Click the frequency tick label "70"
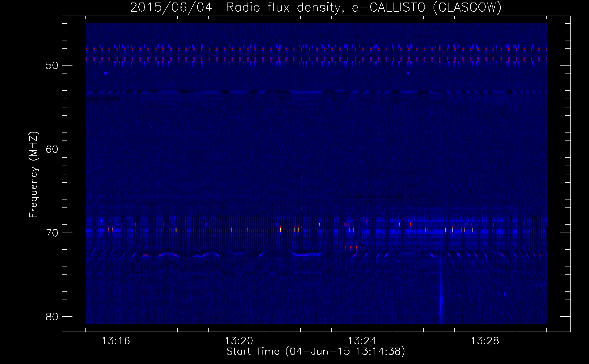Screen dimensions: 589x364 [52, 233]
